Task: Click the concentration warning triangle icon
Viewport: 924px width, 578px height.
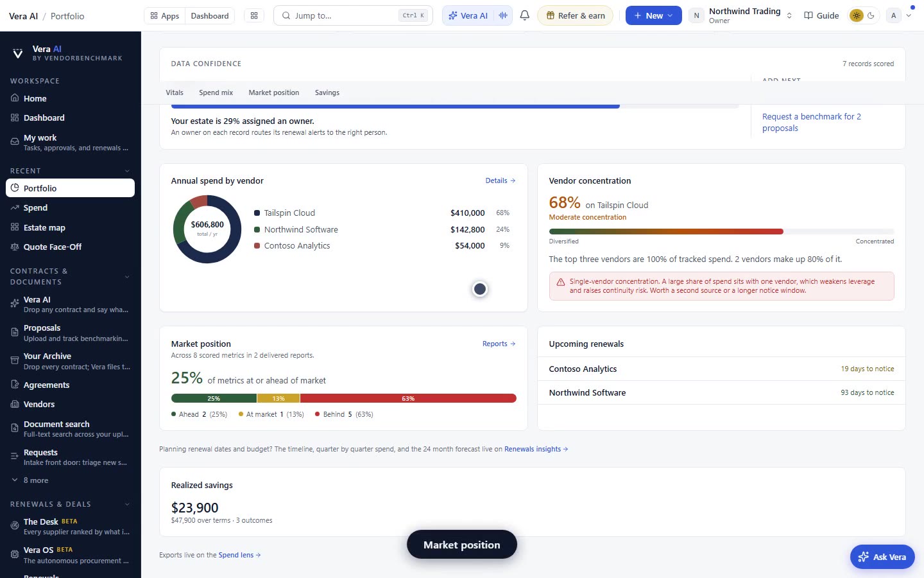Action: (560, 282)
